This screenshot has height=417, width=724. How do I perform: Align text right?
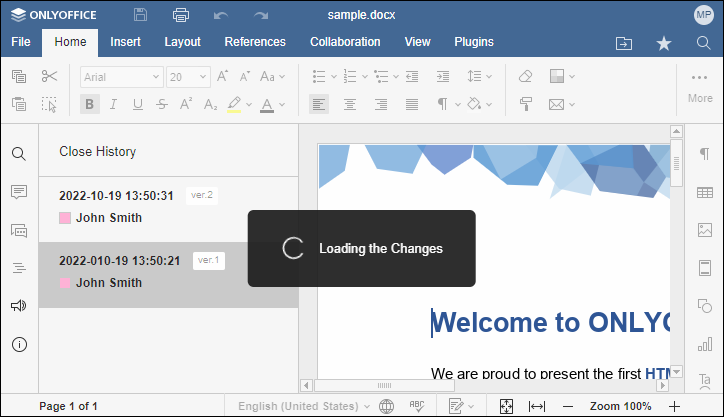(x=380, y=104)
